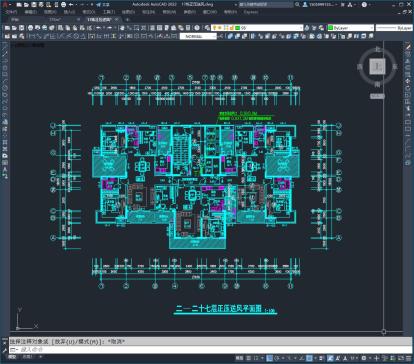Open the Help icon in title bar
Screen dimensions: 414x364
click(364, 4)
